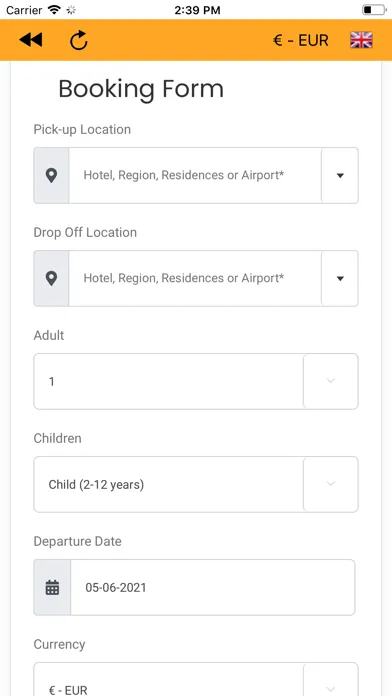
Task: Tap the UK flag language icon
Action: (x=361, y=40)
